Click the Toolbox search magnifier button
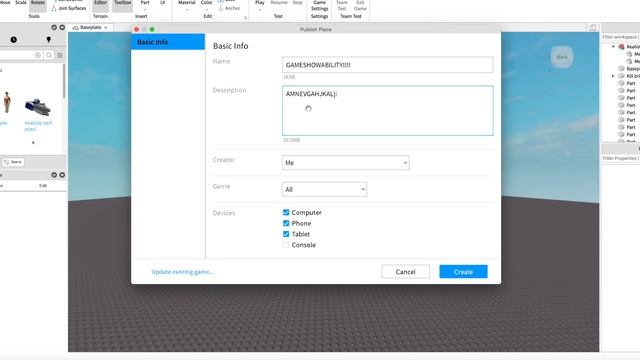Image resolution: width=640 pixels, height=360 pixels. pyautogui.click(x=49, y=55)
